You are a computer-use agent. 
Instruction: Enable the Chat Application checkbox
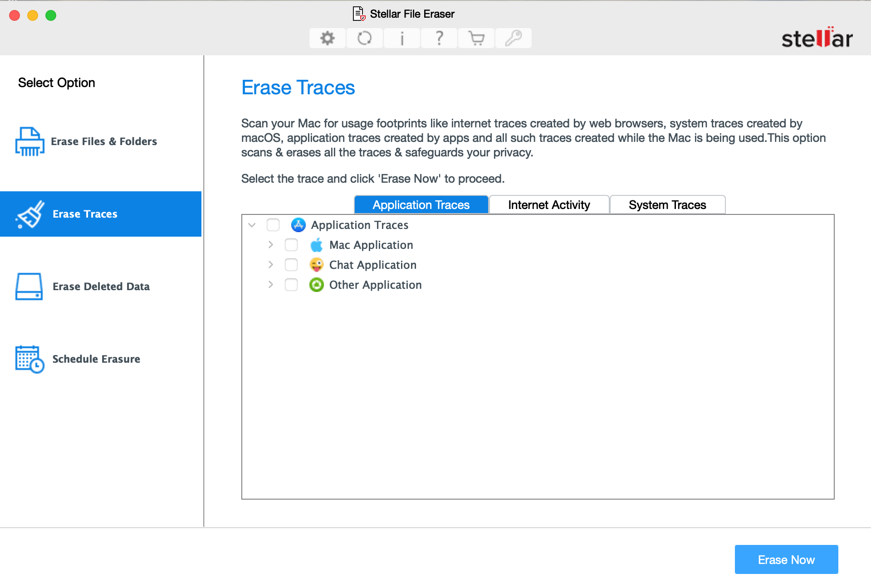[x=291, y=264]
